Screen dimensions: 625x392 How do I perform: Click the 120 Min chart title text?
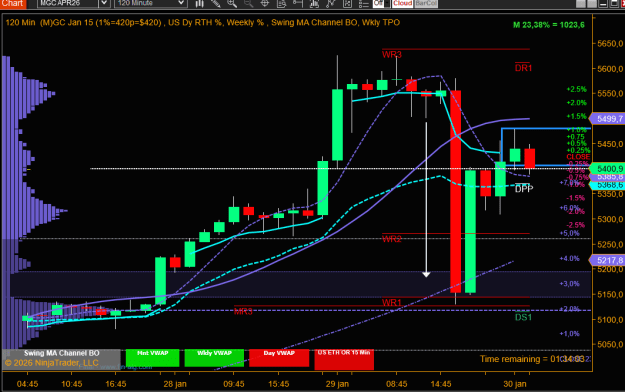point(202,22)
